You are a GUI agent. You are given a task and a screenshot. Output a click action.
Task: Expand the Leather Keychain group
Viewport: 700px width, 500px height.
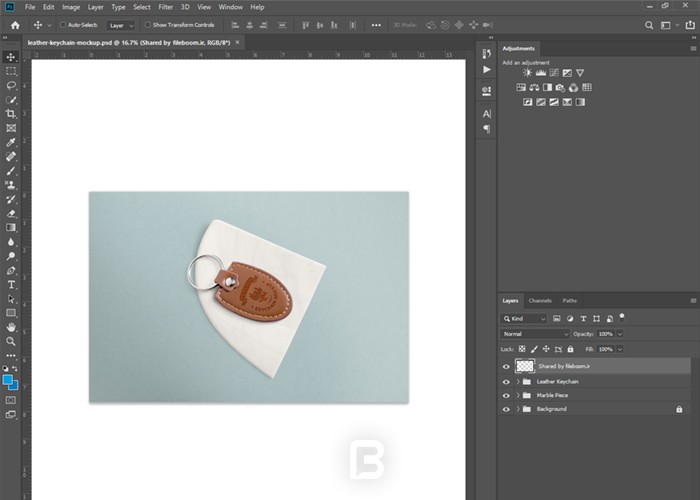coord(518,382)
